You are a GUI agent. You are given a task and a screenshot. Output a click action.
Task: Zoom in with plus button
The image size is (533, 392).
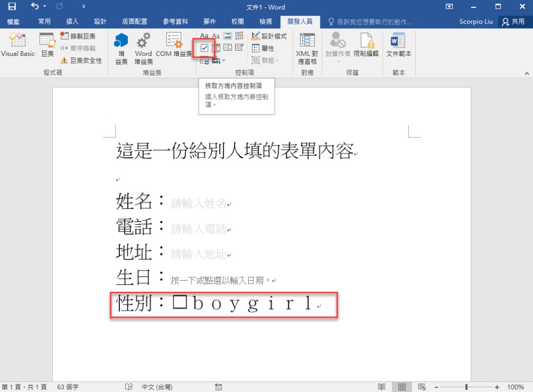497,387
